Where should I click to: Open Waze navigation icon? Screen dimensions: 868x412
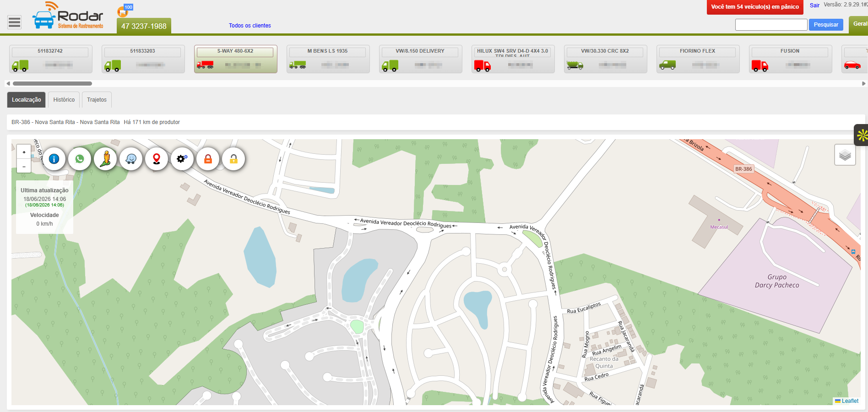coord(131,159)
